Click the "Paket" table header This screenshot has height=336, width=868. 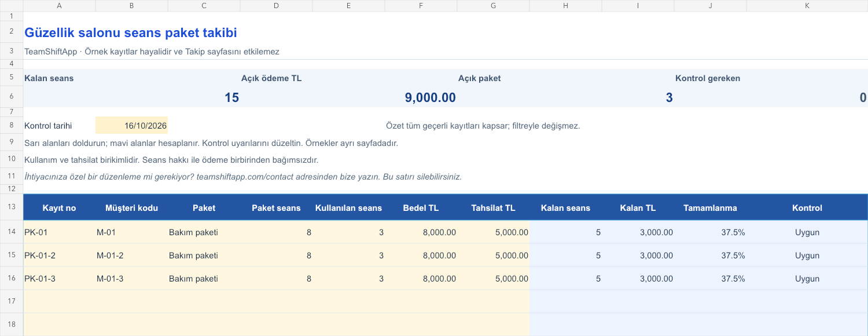coord(204,208)
